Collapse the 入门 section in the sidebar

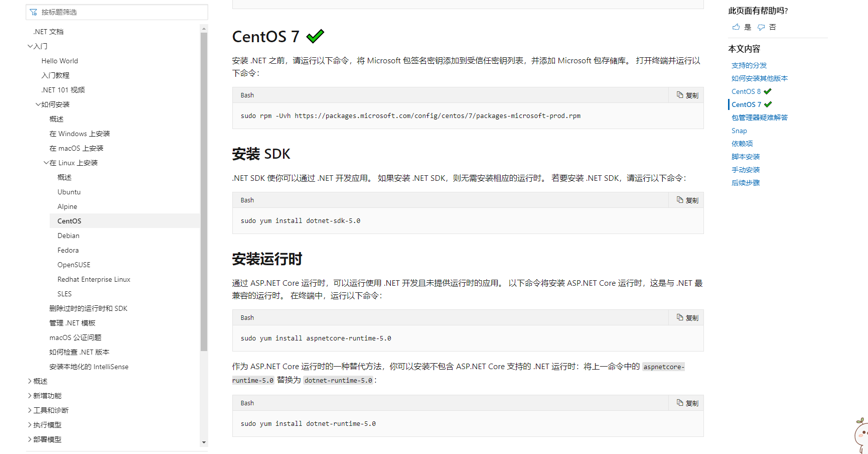coord(31,46)
